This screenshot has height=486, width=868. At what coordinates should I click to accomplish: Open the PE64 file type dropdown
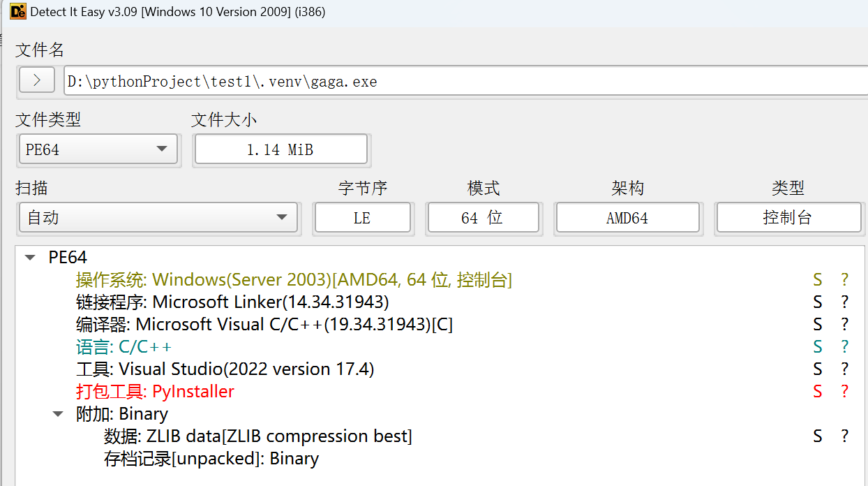click(x=98, y=149)
